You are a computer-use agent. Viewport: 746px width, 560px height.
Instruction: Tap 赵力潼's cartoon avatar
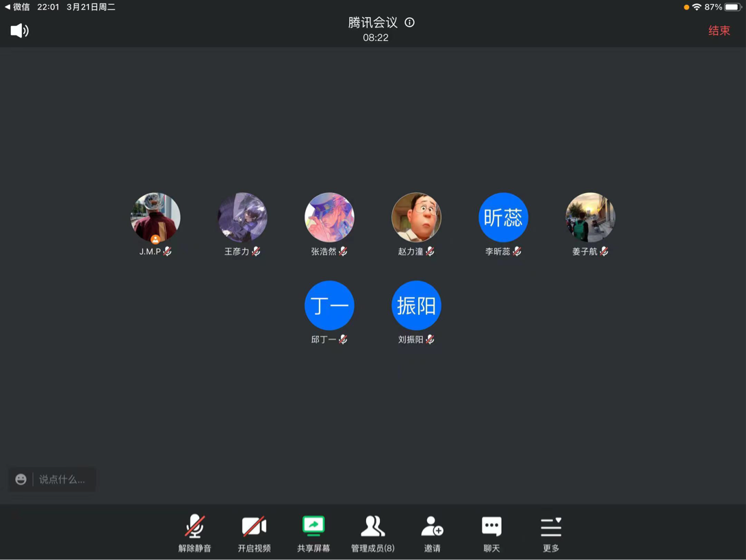416,218
